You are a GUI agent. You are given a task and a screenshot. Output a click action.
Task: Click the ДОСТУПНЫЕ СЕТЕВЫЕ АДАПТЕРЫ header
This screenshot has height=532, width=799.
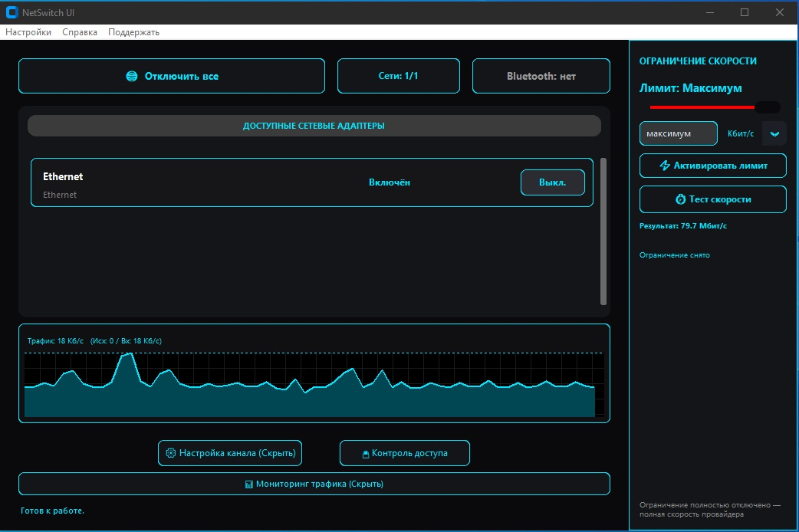(314, 126)
